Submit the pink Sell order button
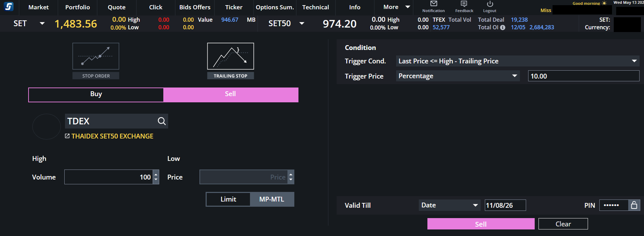Screen dimensions: 644x236 click(x=481, y=224)
